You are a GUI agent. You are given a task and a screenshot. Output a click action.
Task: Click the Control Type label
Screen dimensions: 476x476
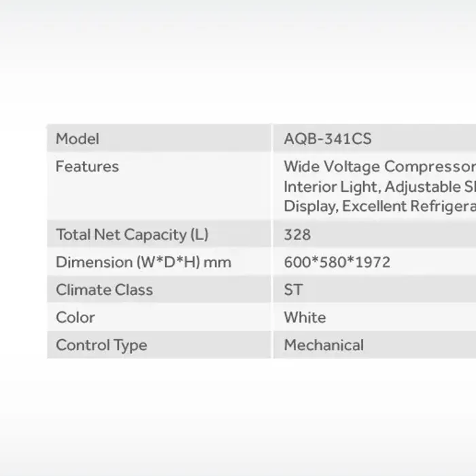(x=101, y=345)
